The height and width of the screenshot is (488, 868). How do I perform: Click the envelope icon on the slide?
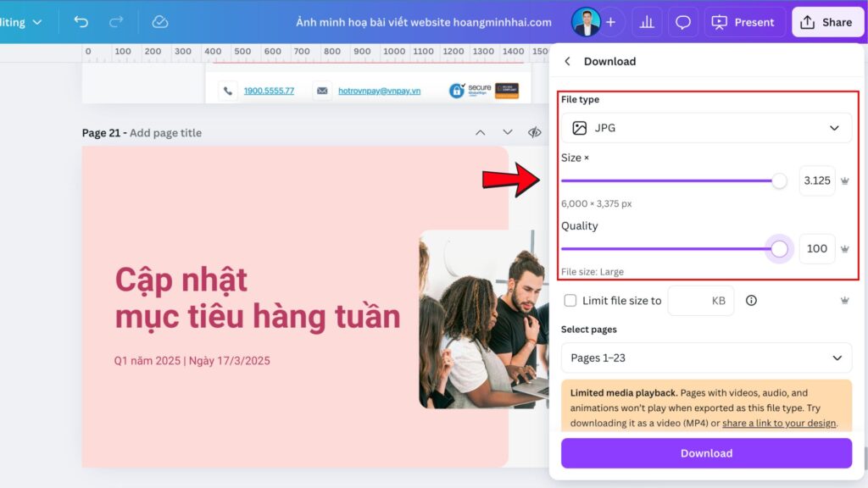[322, 91]
